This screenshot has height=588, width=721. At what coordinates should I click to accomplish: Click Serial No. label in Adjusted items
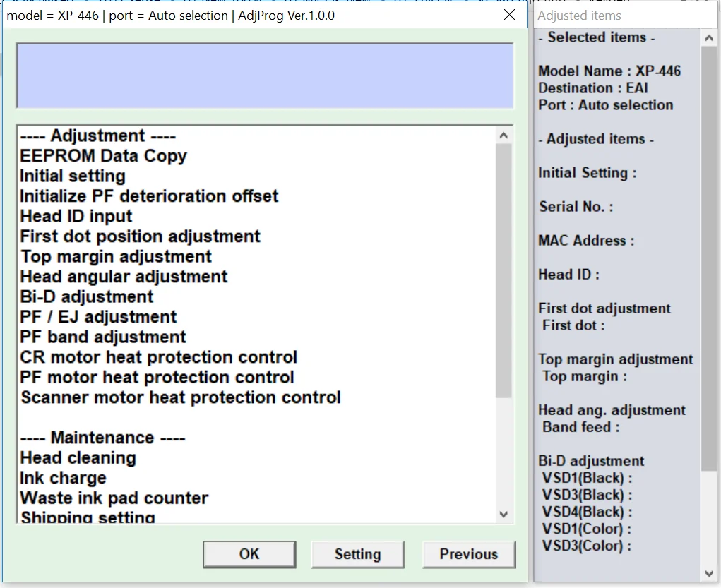[x=576, y=207]
